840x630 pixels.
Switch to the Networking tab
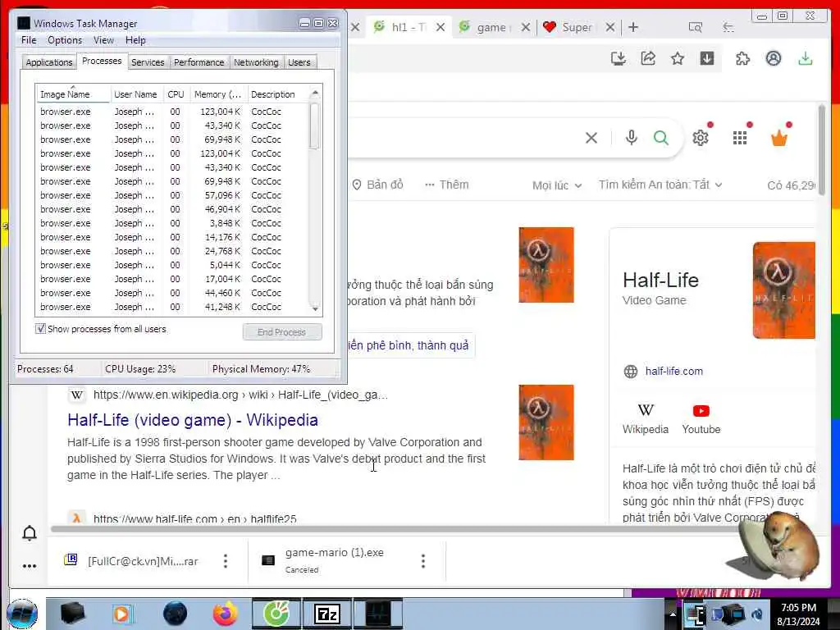tap(256, 62)
